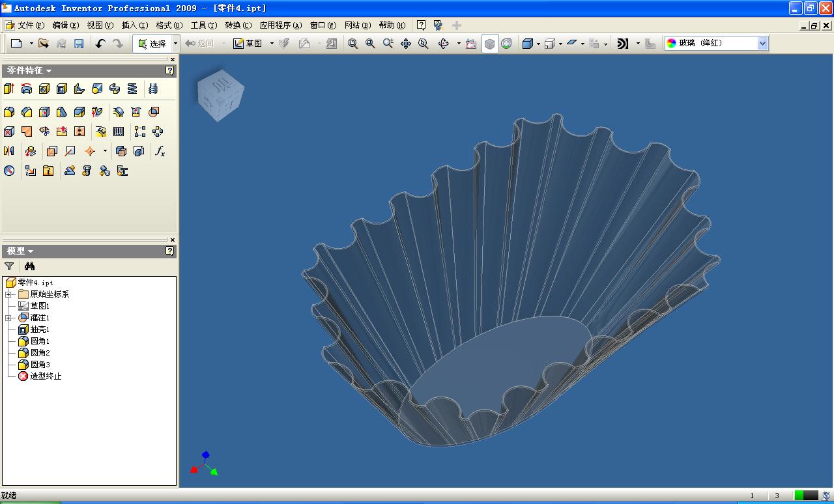Click the color wheel style swatch

[672, 43]
